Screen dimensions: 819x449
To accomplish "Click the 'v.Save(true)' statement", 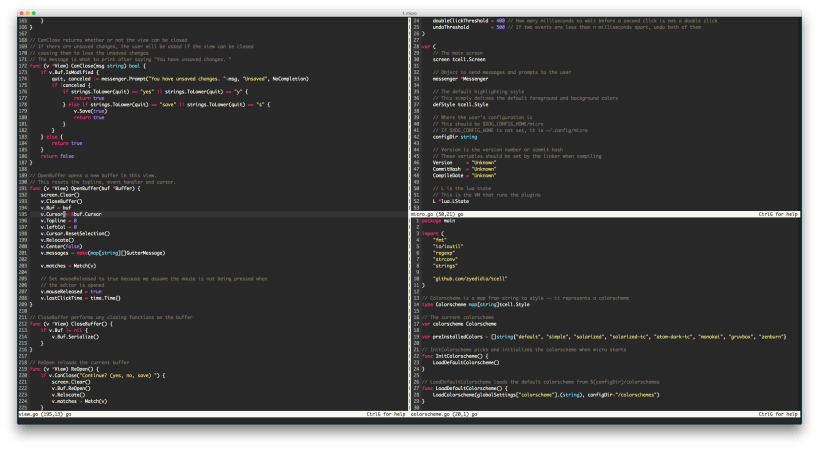I will [x=90, y=111].
